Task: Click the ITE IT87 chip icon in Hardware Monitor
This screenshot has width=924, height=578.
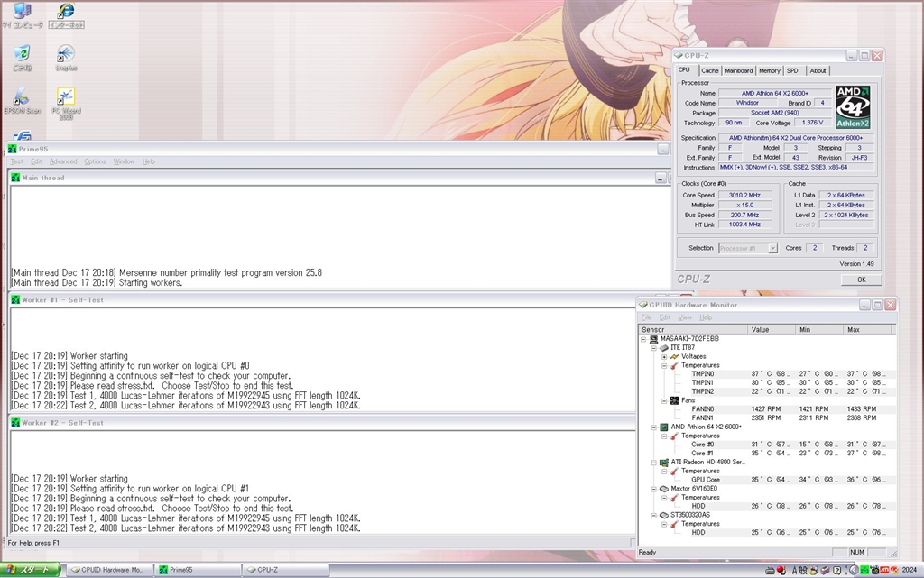Action: (x=664, y=347)
